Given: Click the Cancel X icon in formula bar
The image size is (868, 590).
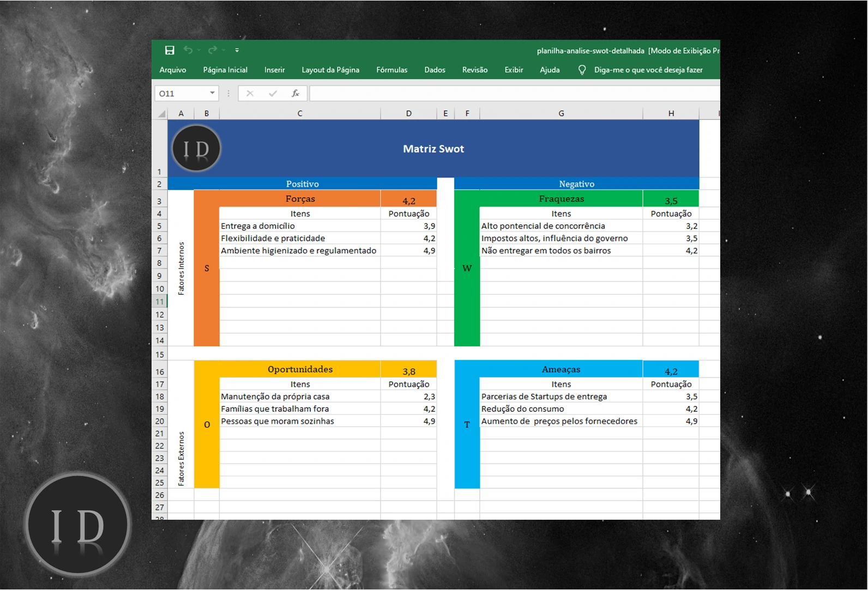Looking at the screenshot, I should (x=250, y=93).
